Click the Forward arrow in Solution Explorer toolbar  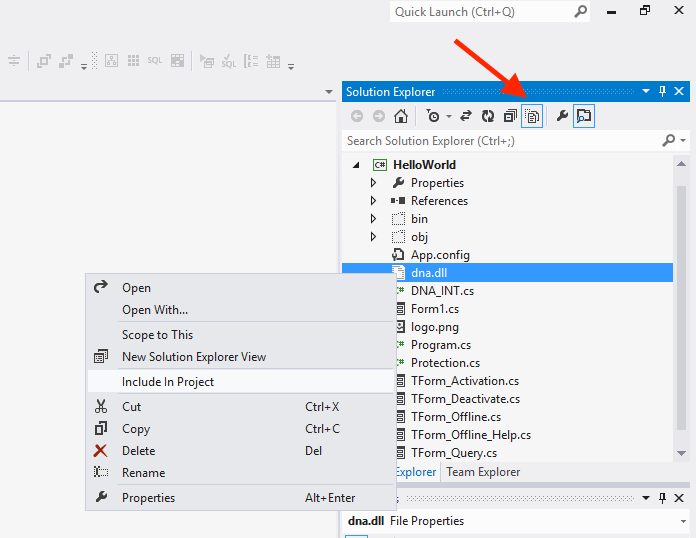tap(379, 116)
